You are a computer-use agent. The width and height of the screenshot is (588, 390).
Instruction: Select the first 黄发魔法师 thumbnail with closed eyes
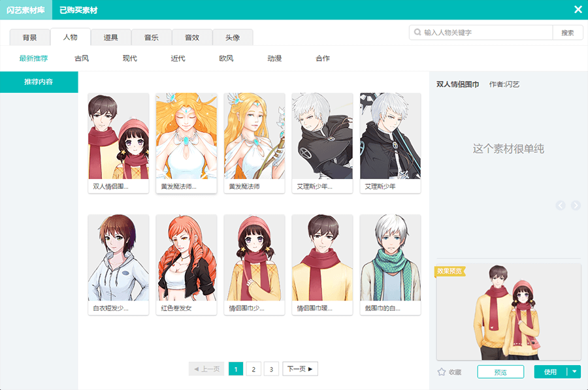(186, 143)
